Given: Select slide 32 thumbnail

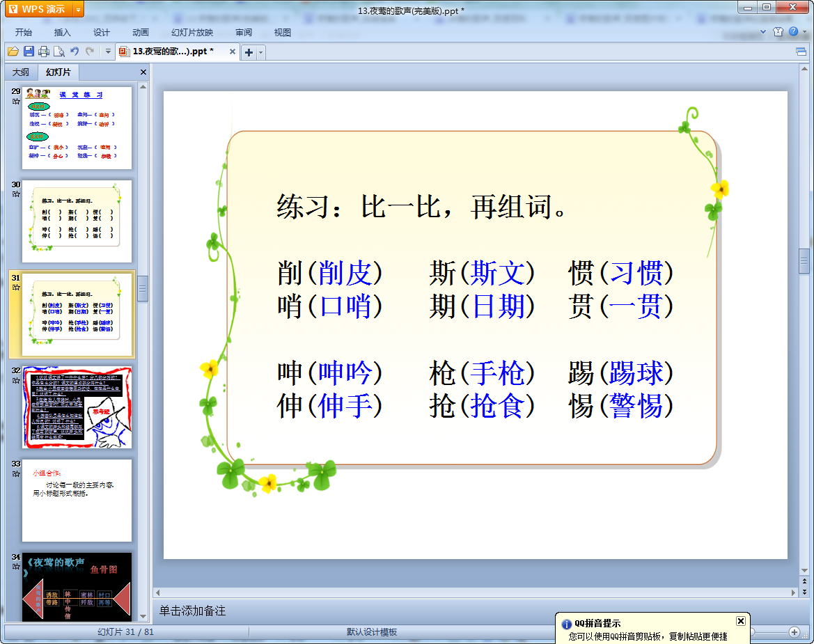Looking at the screenshot, I should [x=77, y=407].
